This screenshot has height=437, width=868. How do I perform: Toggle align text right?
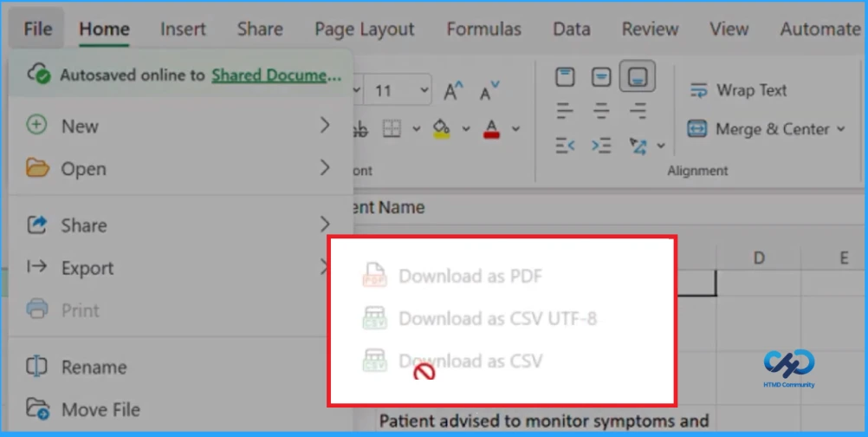tap(638, 111)
